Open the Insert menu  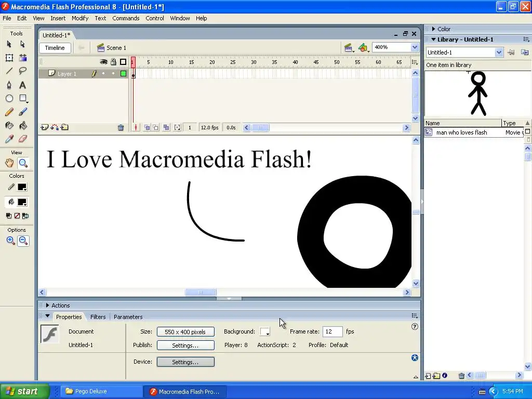(x=58, y=18)
